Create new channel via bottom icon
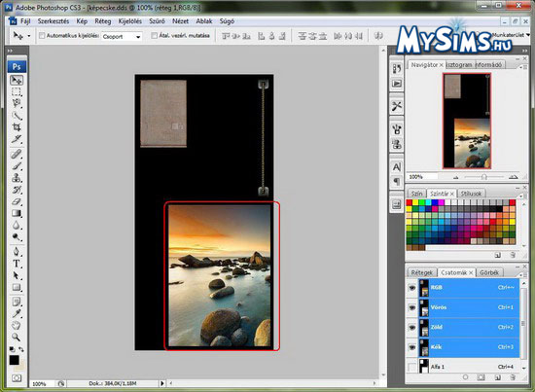Screen dimensions: 535x392 tap(498, 377)
